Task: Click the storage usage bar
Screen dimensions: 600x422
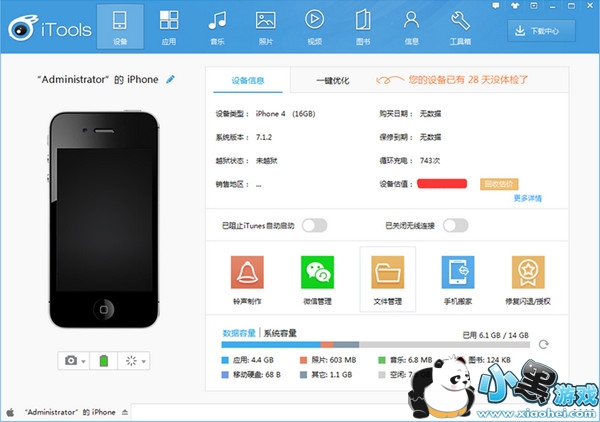Action: point(376,345)
